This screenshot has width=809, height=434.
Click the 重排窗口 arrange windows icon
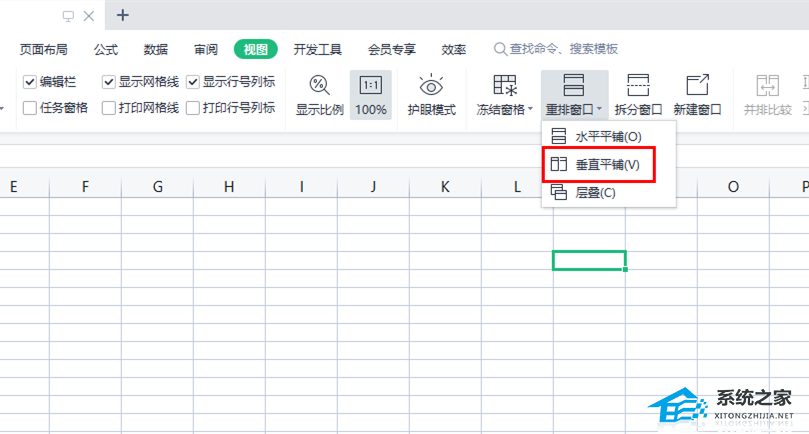[x=573, y=85]
